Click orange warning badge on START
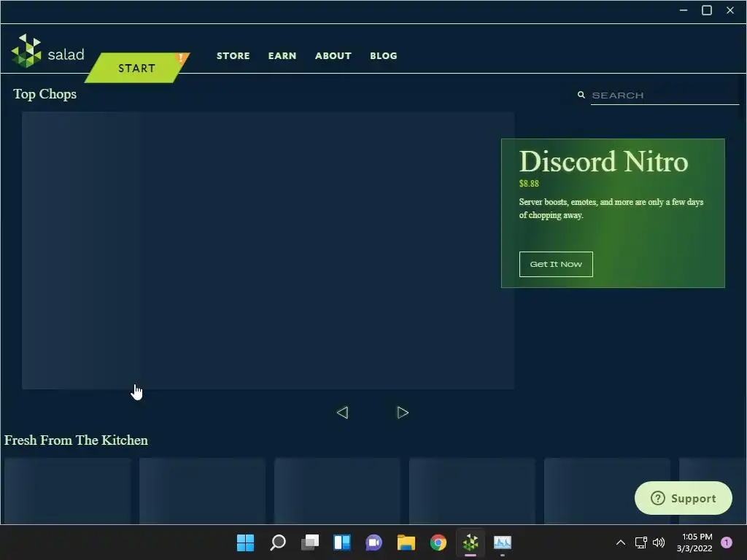 click(181, 58)
